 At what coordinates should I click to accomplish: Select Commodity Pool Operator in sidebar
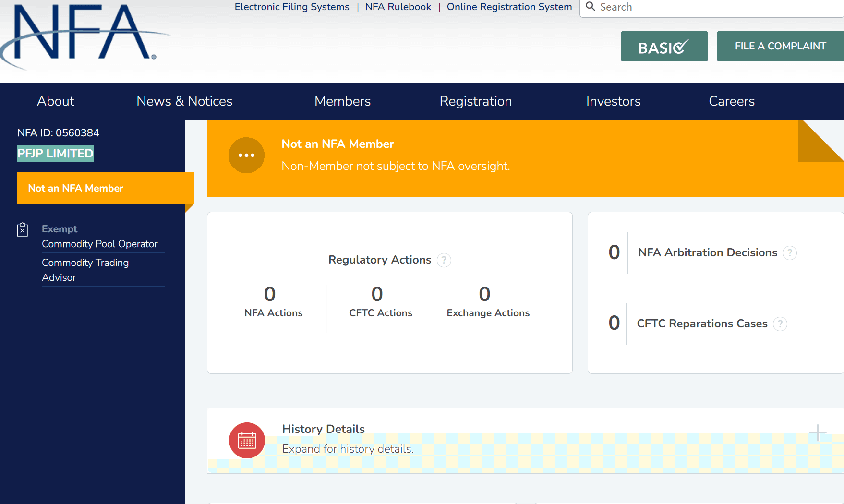(99, 244)
